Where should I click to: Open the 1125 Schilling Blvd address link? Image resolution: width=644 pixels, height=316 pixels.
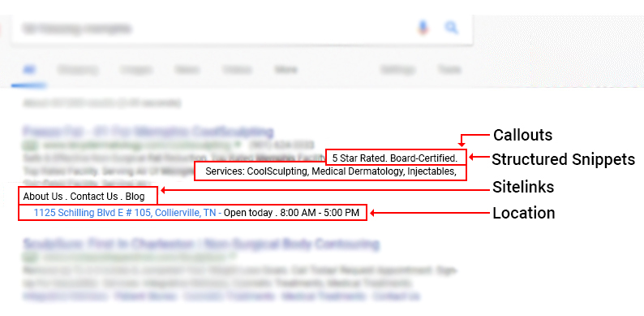pyautogui.click(x=125, y=213)
